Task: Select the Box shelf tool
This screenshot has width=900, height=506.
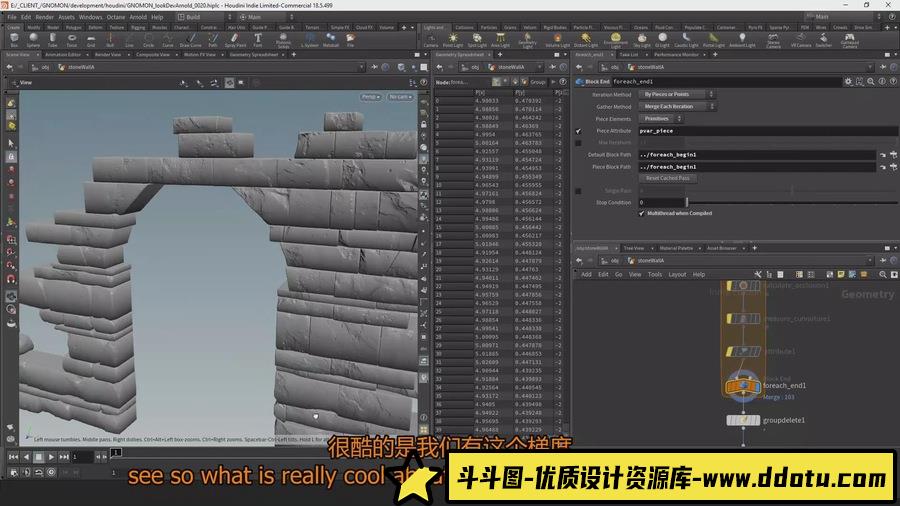Action: [14, 40]
